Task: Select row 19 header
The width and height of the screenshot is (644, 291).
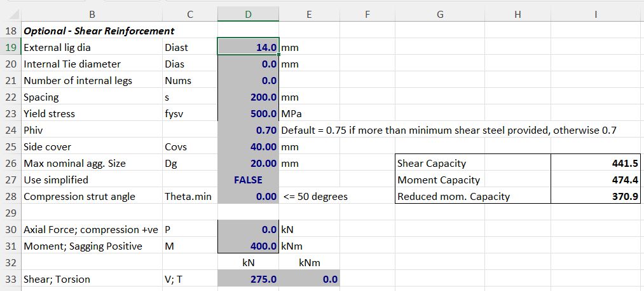Action: pyautogui.click(x=10, y=47)
